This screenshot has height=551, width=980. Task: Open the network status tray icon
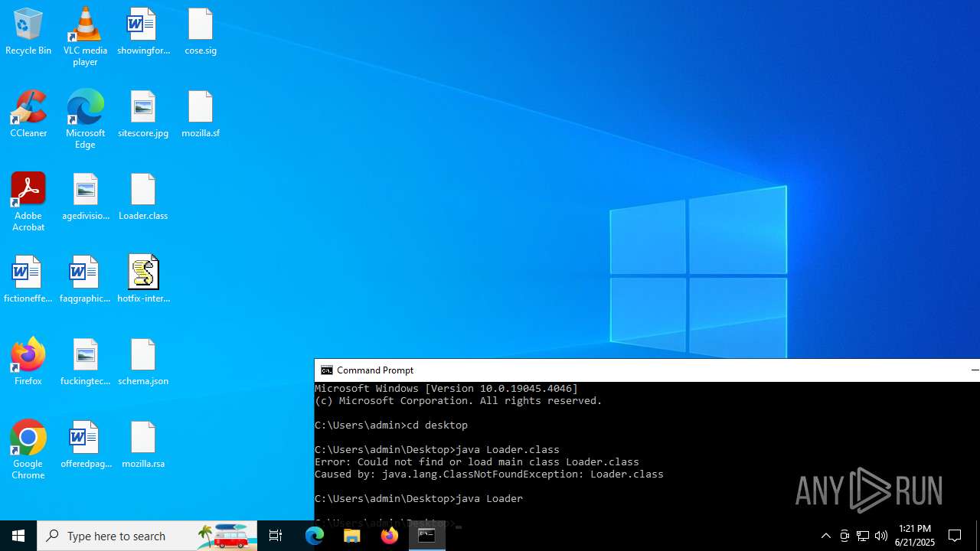(863, 536)
